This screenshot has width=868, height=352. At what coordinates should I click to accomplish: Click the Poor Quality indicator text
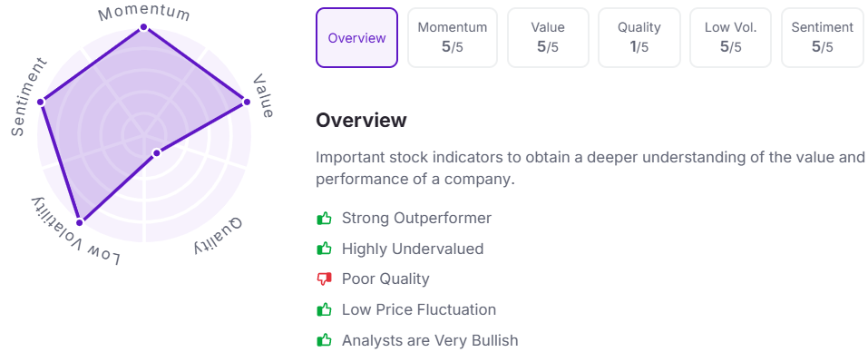tap(385, 279)
